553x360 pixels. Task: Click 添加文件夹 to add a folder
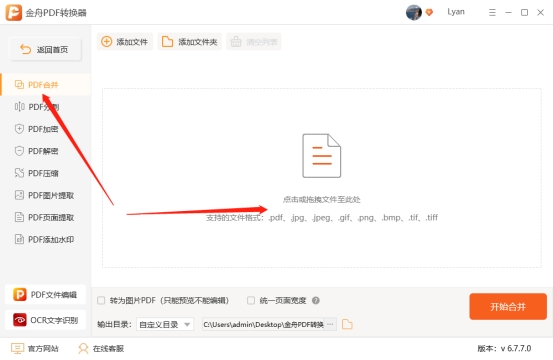pyautogui.click(x=190, y=42)
